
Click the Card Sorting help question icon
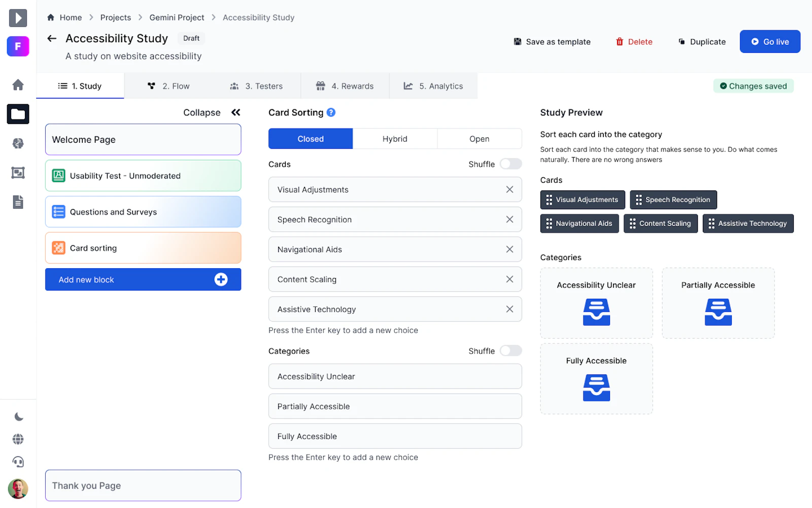click(331, 112)
